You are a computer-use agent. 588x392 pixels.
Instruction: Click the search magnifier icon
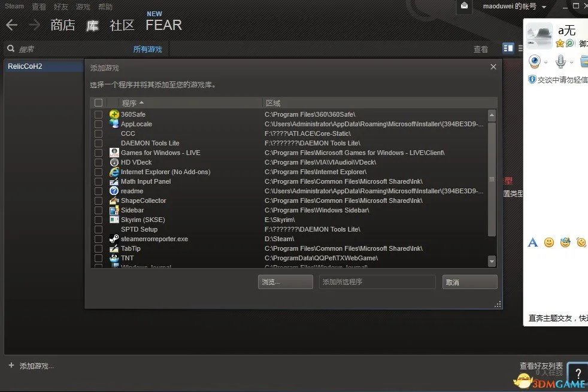[x=11, y=48]
